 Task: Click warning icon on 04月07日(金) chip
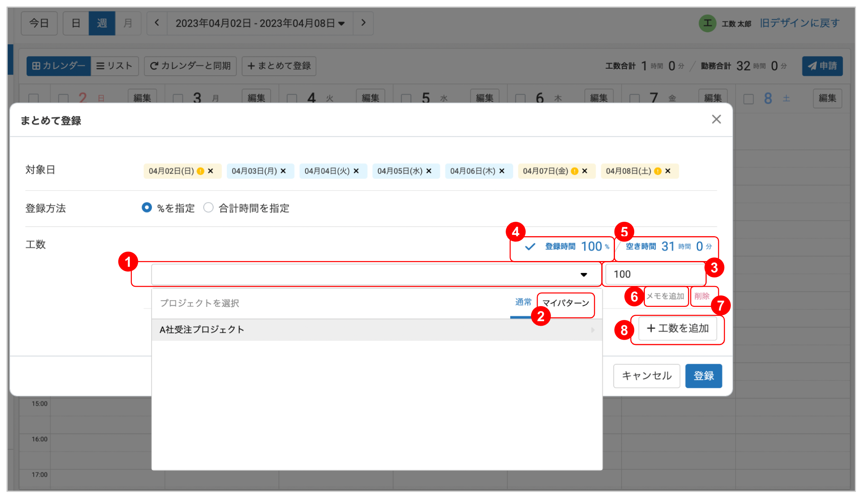[x=574, y=171]
